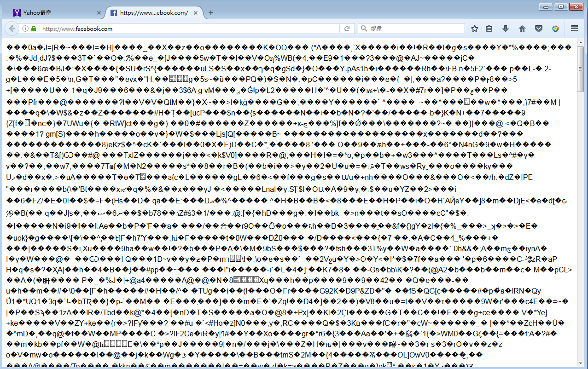Bookmark this page with the star
Screen dimensions: 588x369
tap(475, 29)
